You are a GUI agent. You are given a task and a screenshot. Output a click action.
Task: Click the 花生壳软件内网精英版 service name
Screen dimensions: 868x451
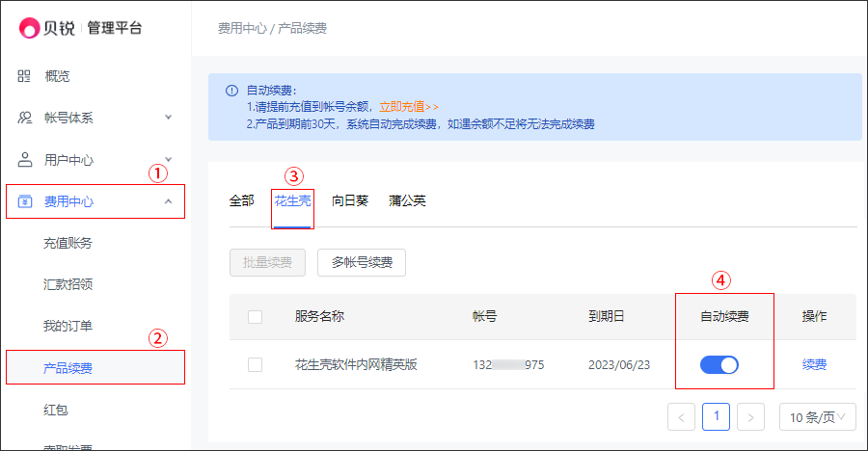[356, 364]
